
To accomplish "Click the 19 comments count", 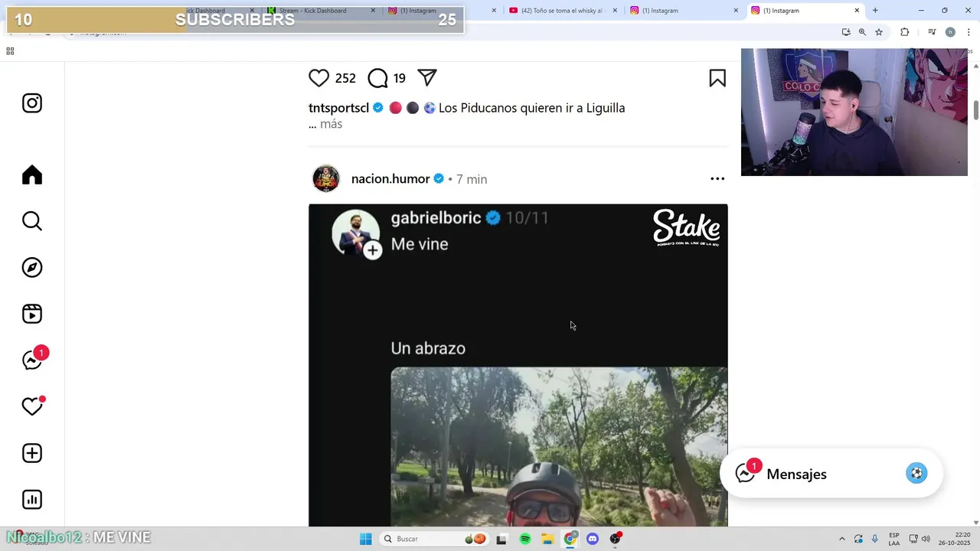I will tap(399, 78).
